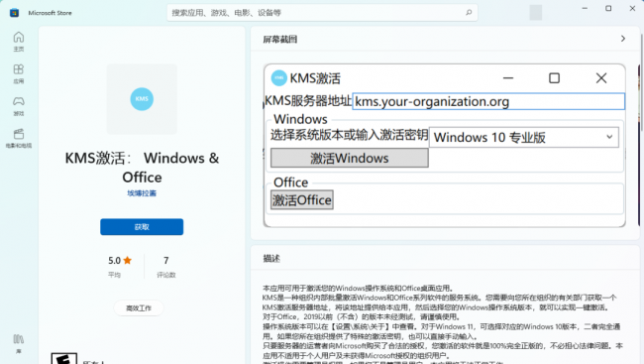This screenshot has width=644, height=364.
Task: Open Movies and TV section
Action: point(19,138)
